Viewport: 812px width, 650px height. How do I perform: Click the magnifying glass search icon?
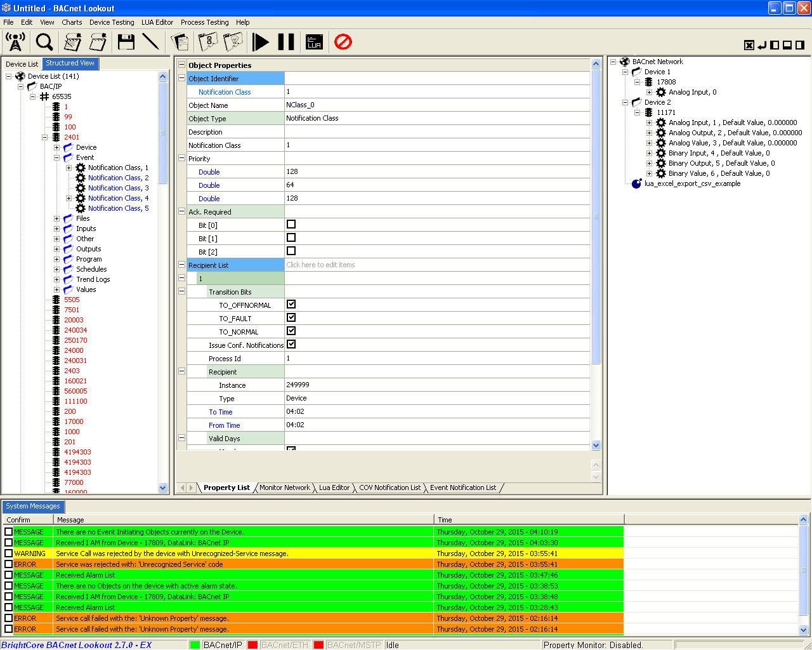click(x=44, y=42)
